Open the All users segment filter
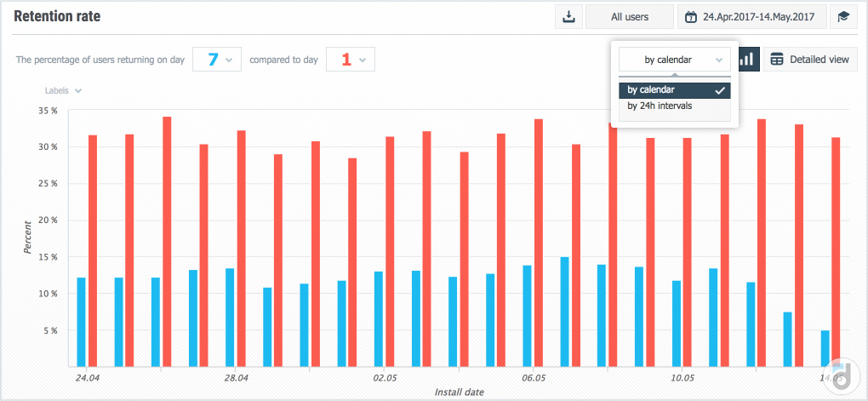 tap(629, 16)
